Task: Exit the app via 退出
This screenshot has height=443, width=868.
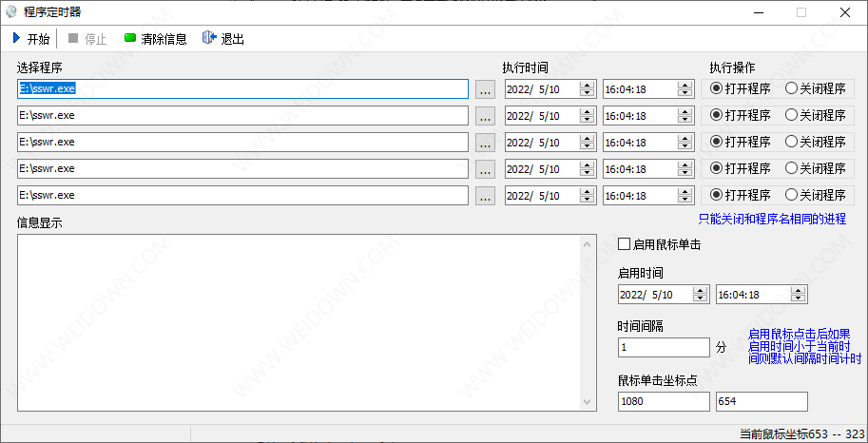Action: tap(223, 39)
